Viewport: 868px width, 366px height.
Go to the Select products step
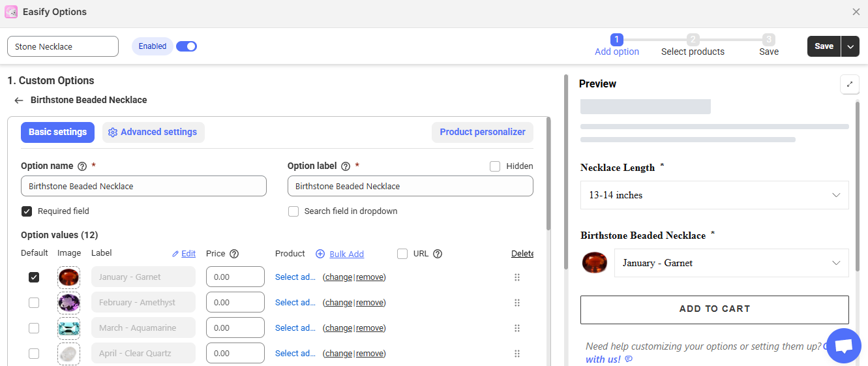[x=693, y=46]
